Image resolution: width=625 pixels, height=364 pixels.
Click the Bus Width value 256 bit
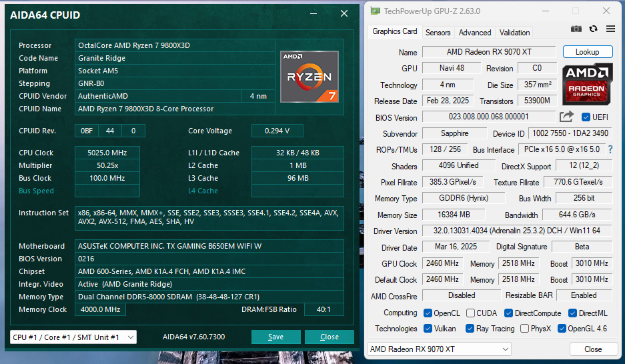[x=584, y=198]
